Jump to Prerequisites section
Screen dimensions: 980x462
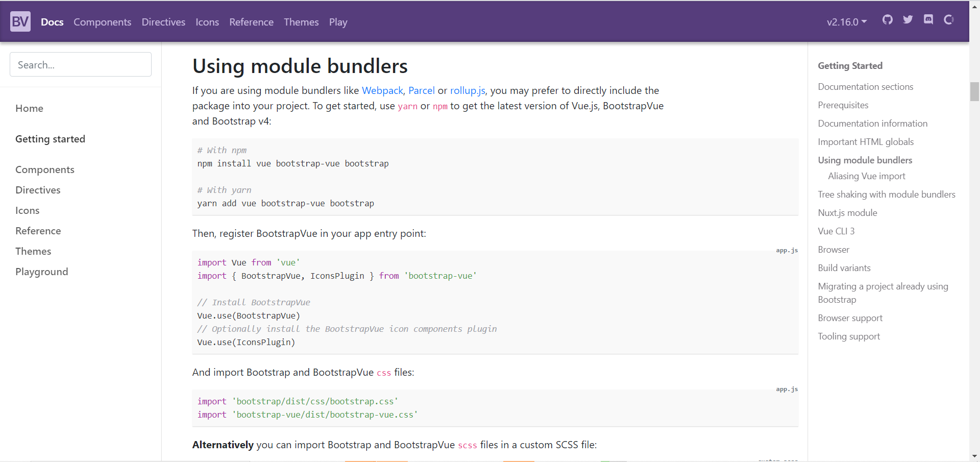pyautogui.click(x=843, y=105)
